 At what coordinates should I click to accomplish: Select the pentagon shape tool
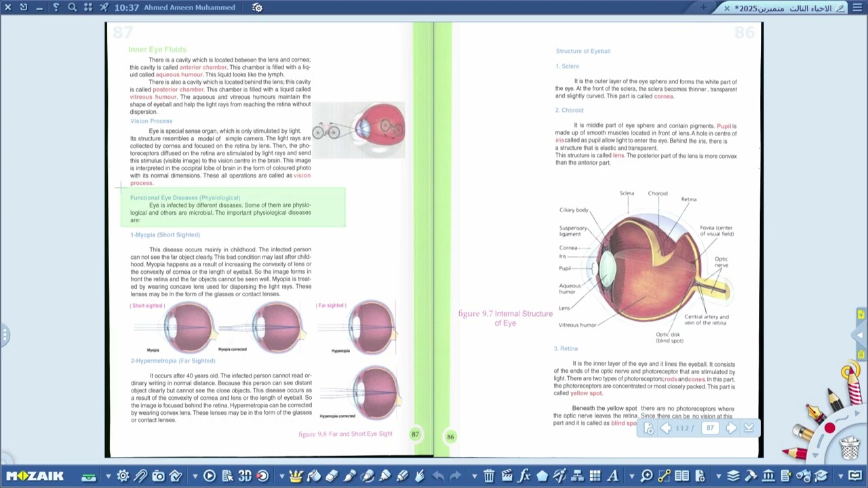[542, 476]
